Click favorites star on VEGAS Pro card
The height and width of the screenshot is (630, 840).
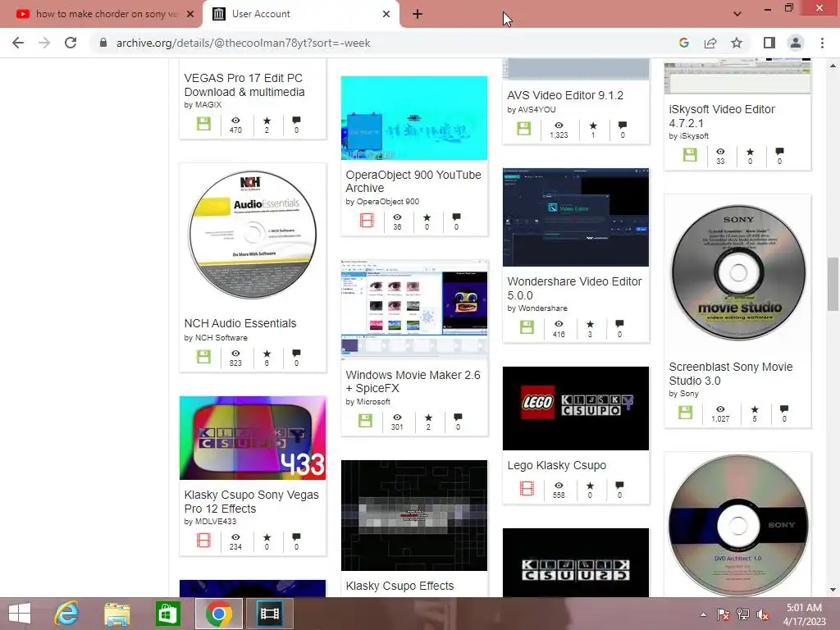tap(267, 121)
